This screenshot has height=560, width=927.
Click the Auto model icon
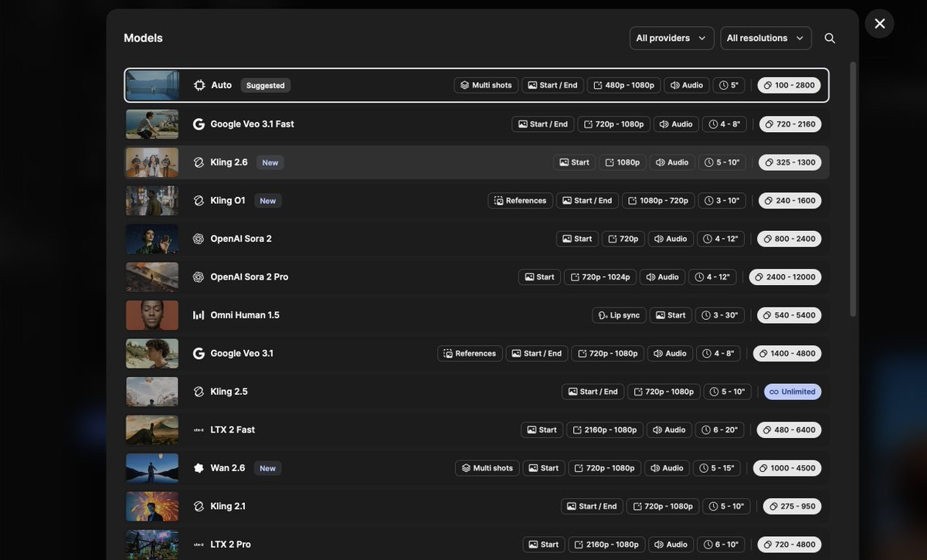199,85
